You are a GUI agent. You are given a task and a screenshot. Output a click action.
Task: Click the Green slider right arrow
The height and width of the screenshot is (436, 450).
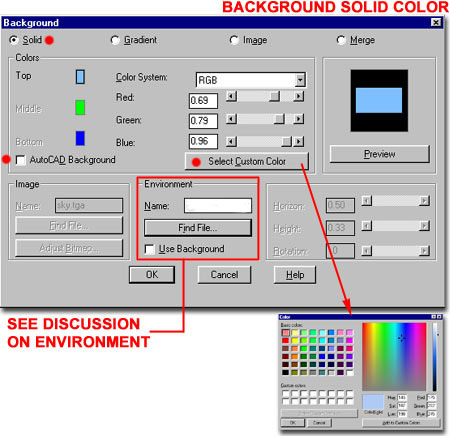[299, 119]
